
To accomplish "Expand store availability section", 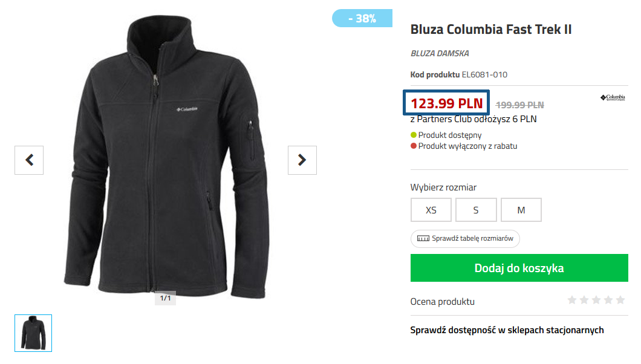I will point(507,330).
